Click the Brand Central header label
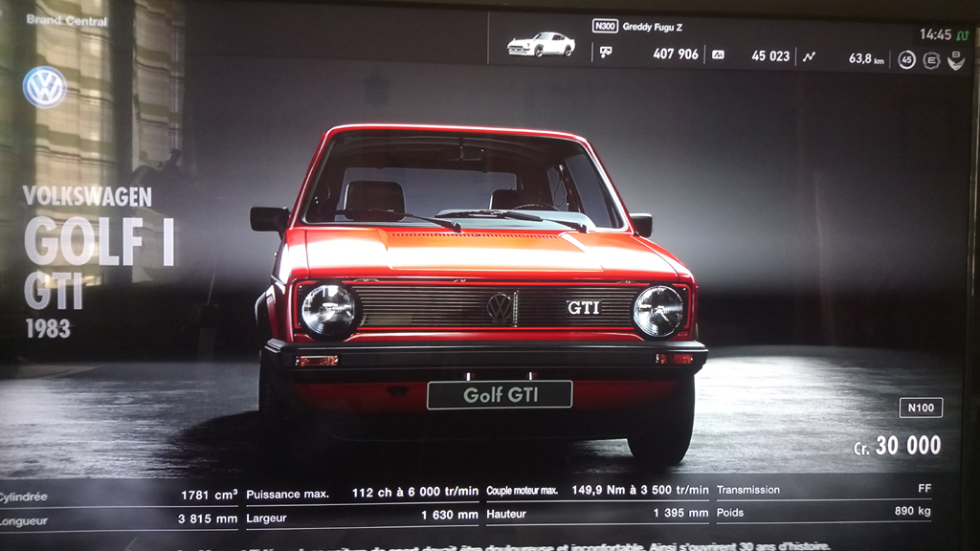This screenshot has width=980, height=551. 67,21
